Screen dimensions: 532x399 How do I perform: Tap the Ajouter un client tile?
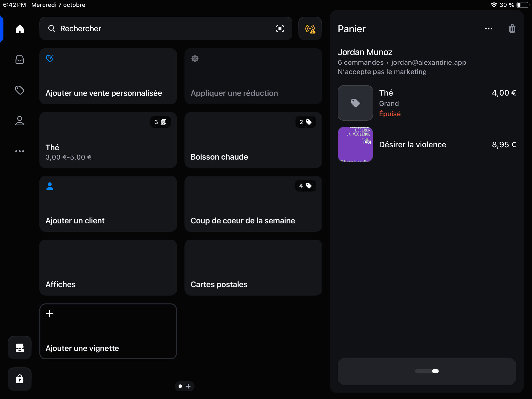point(108,204)
